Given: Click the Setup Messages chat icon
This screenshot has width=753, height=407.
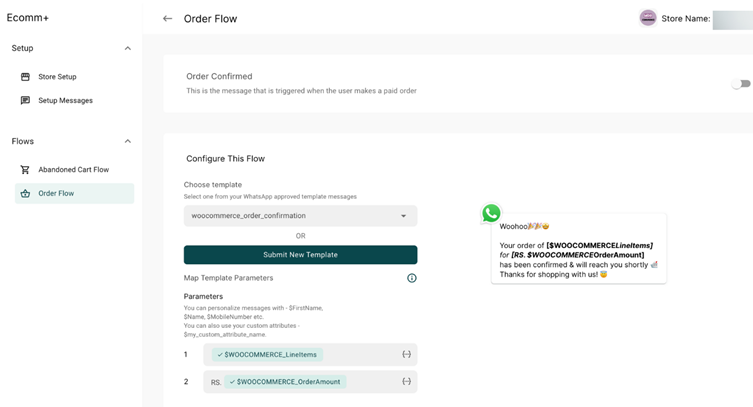Looking at the screenshot, I should pos(25,100).
